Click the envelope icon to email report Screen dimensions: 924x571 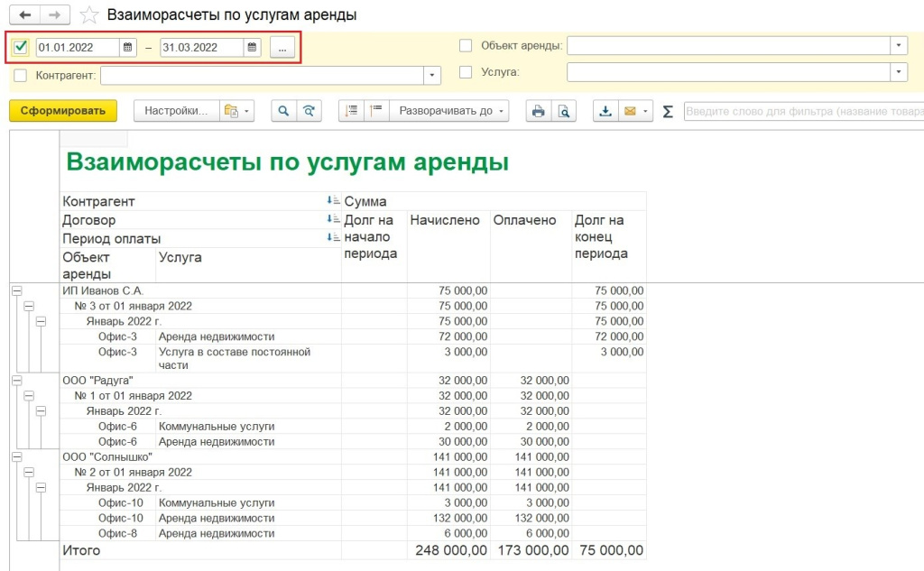pos(630,111)
